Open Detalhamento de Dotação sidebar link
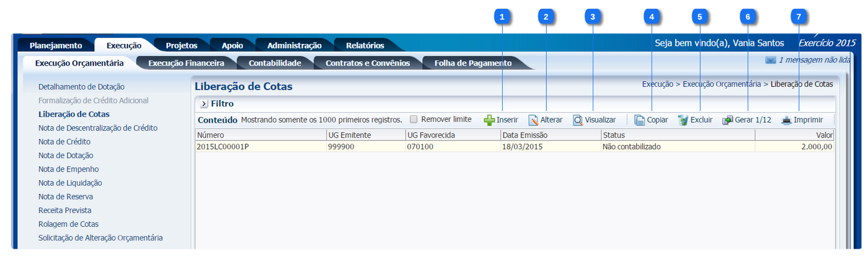 [x=81, y=87]
